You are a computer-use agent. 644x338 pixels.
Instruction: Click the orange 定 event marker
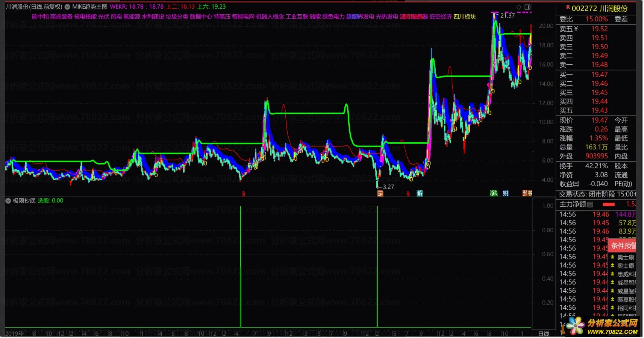(380, 193)
